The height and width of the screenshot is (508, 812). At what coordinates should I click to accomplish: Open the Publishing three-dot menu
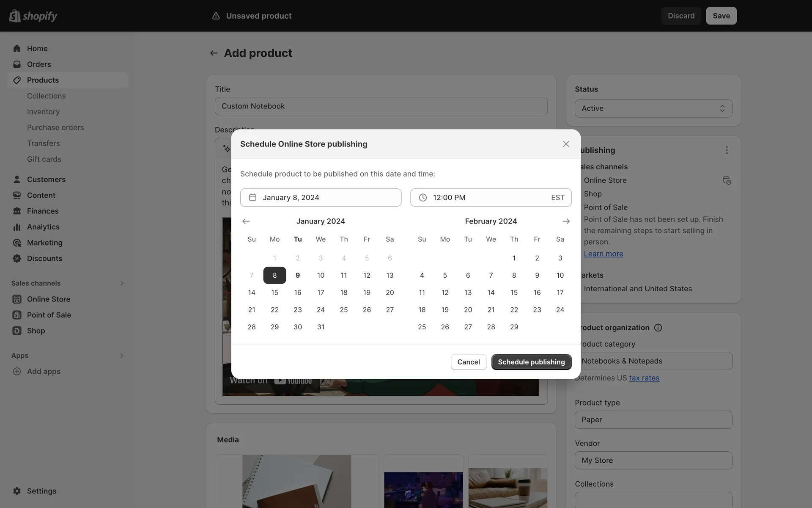(727, 150)
